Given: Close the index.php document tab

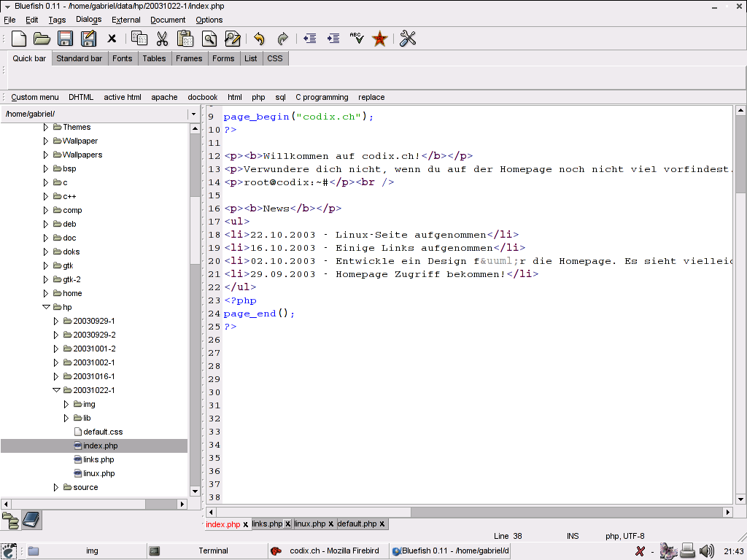Looking at the screenshot, I should click(x=246, y=524).
